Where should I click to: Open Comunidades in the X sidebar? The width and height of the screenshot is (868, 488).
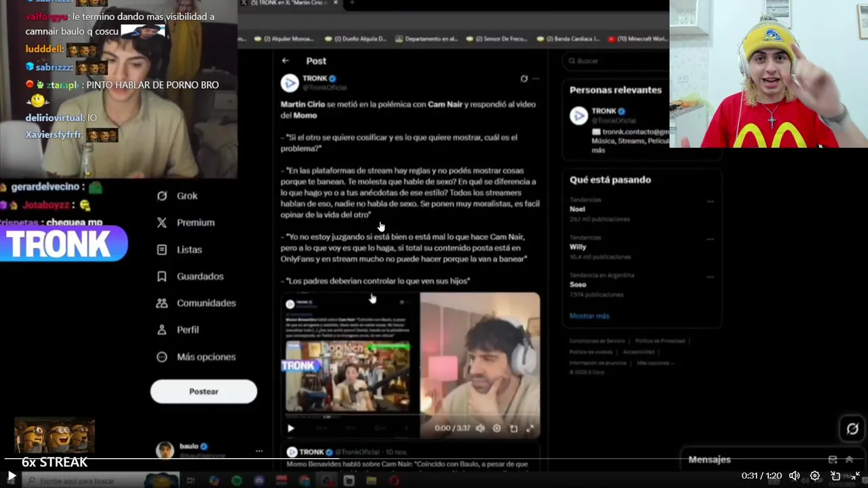tap(196, 303)
